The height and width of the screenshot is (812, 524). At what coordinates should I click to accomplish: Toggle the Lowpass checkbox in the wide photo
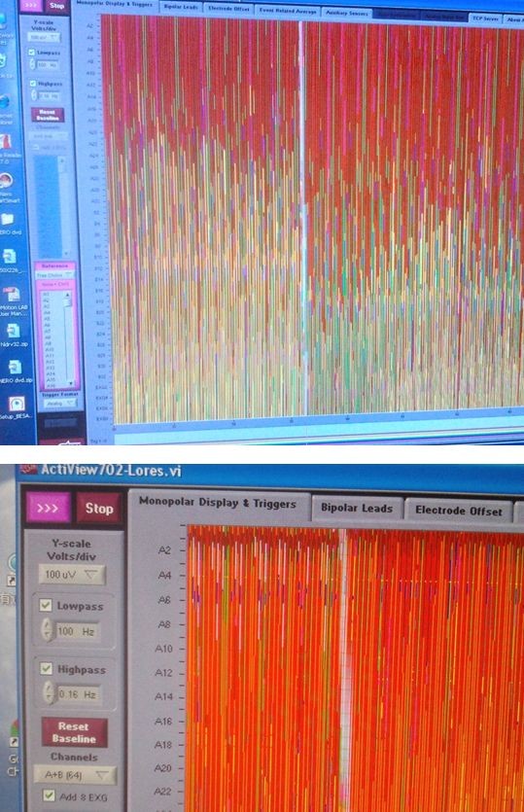[x=32, y=53]
